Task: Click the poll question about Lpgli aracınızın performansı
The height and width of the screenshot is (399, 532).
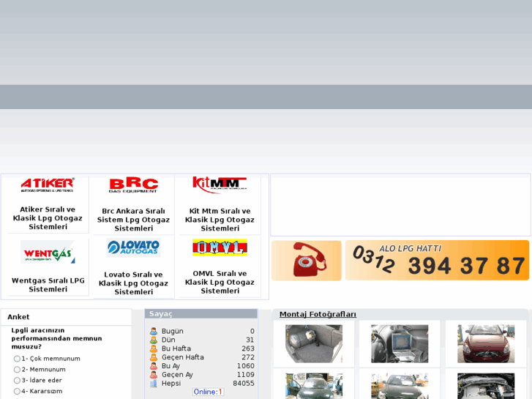Action: tap(56, 338)
